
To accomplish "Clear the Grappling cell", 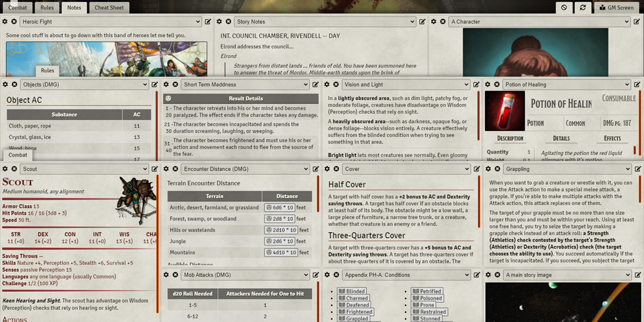I will click(x=497, y=169).
